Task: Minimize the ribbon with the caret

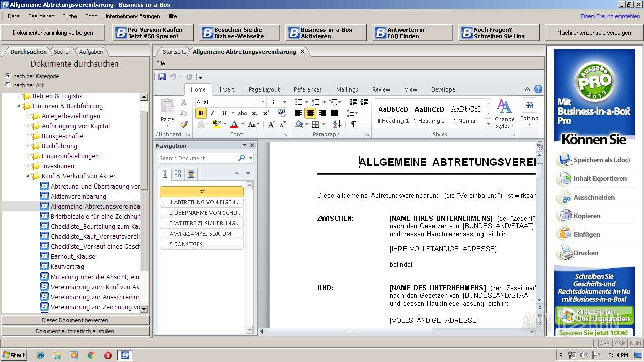Action: pyautogui.click(x=527, y=89)
